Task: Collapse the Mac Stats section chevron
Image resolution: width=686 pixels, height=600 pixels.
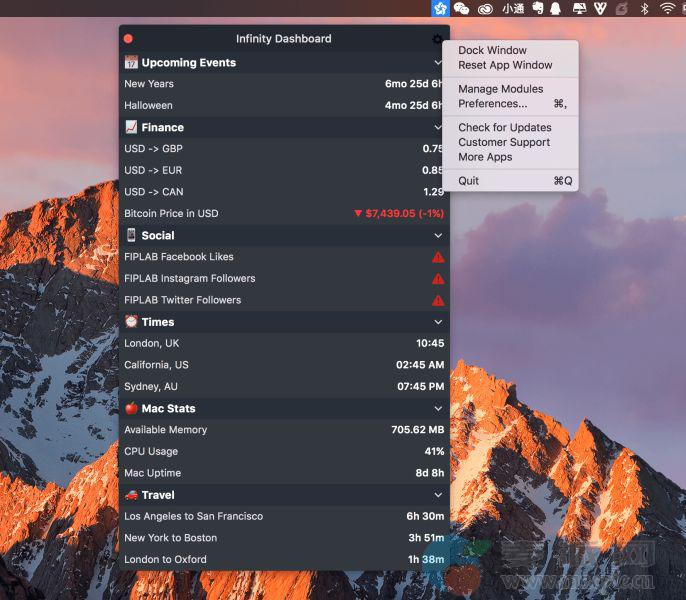Action: (x=438, y=409)
